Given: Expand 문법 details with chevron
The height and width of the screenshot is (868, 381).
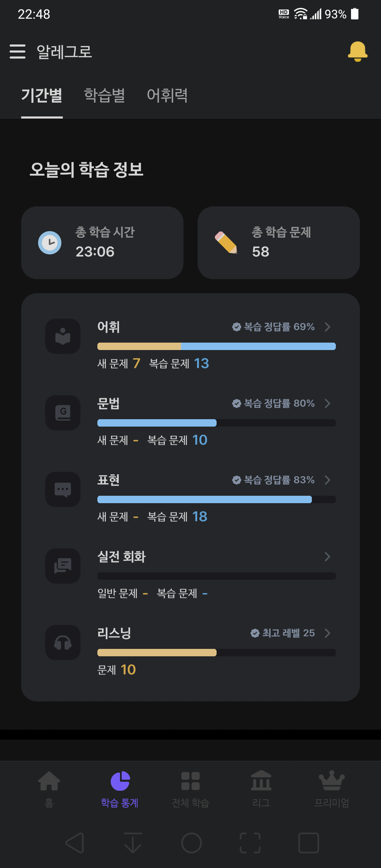Looking at the screenshot, I should click(x=327, y=403).
